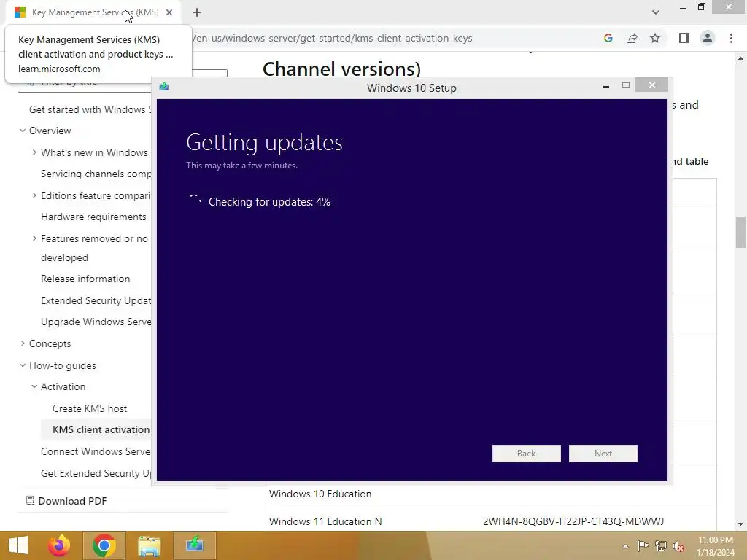Click the share page icon in Chrome toolbar

coord(632,38)
